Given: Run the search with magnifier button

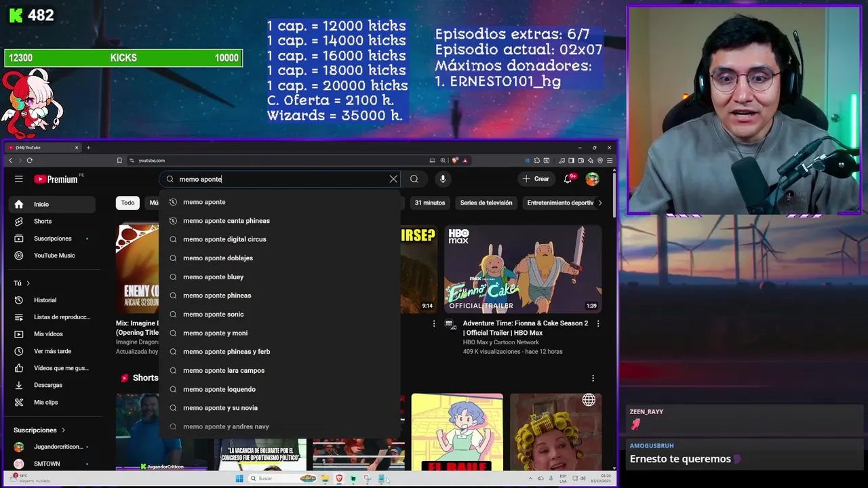Looking at the screenshot, I should [414, 179].
